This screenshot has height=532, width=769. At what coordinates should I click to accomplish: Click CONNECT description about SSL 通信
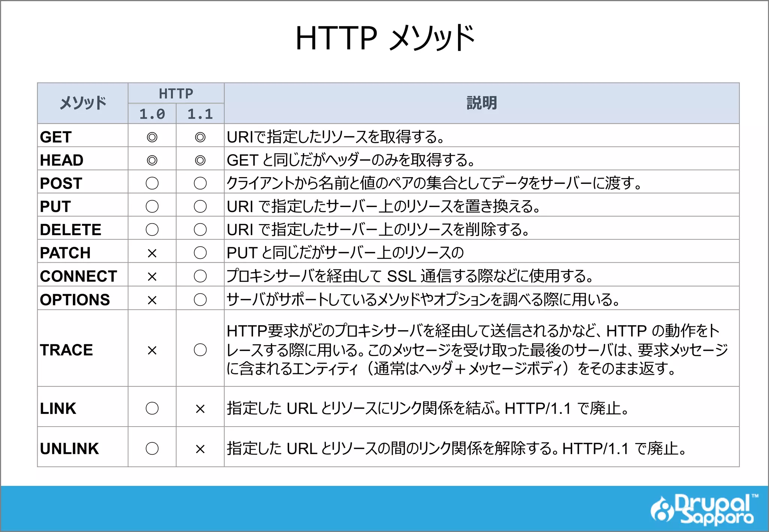[x=410, y=276]
